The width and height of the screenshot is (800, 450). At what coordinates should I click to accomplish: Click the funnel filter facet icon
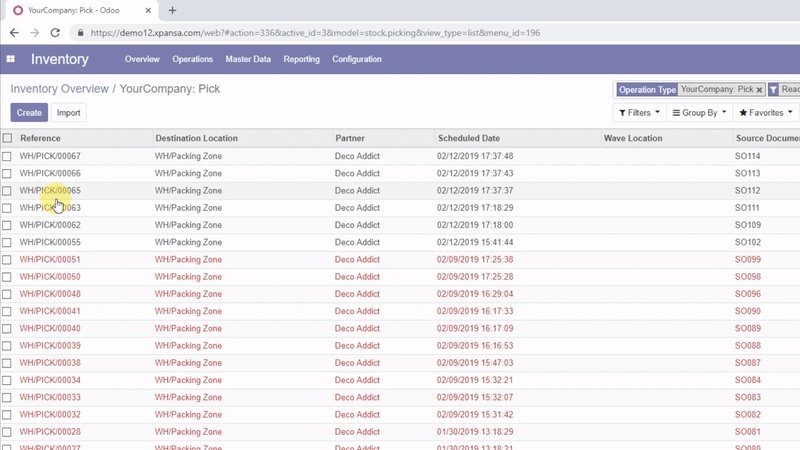click(x=773, y=90)
